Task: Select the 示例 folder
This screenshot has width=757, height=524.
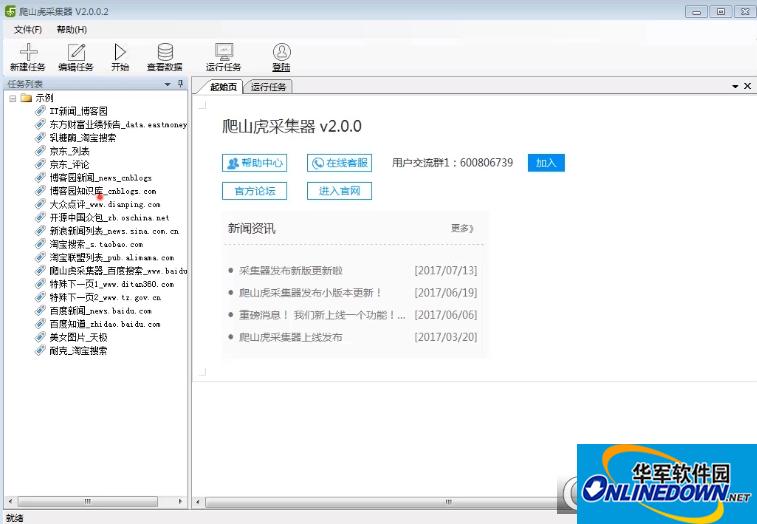Action: [x=44, y=98]
